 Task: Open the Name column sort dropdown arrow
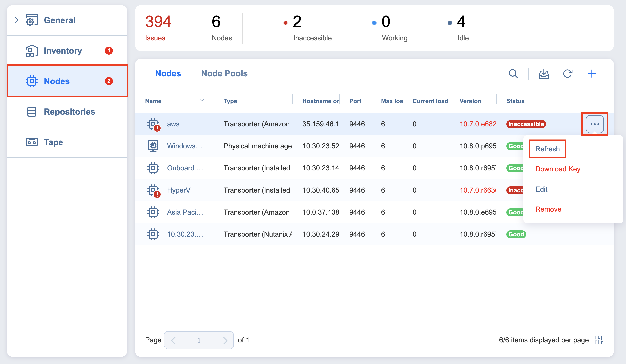tap(201, 100)
